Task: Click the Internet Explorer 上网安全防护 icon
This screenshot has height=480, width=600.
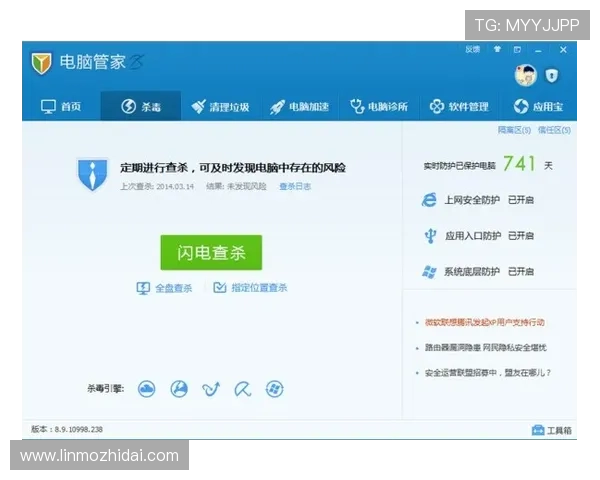Action: (x=429, y=200)
